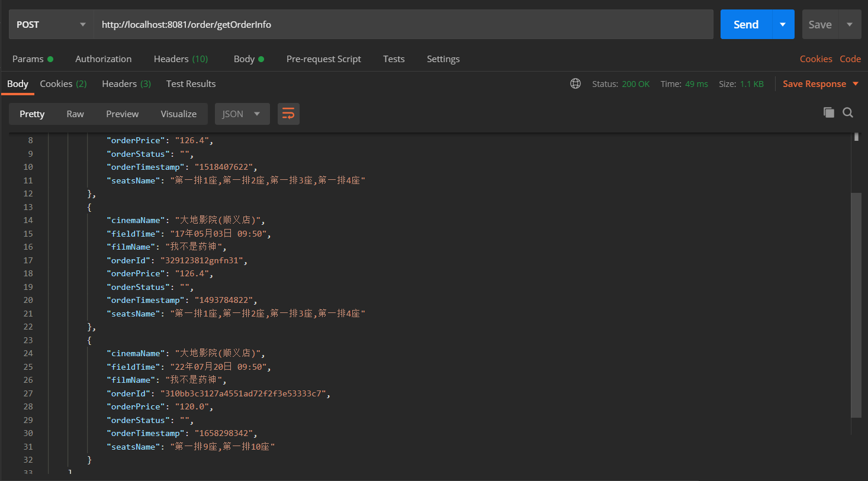Click the orderTimestamp value "1658298342"
The height and width of the screenshot is (481, 868).
click(224, 433)
